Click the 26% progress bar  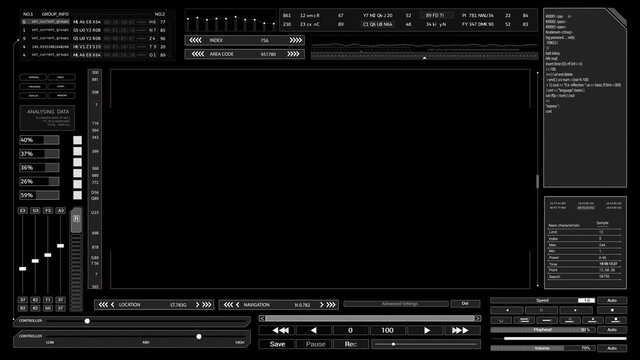click(39, 181)
